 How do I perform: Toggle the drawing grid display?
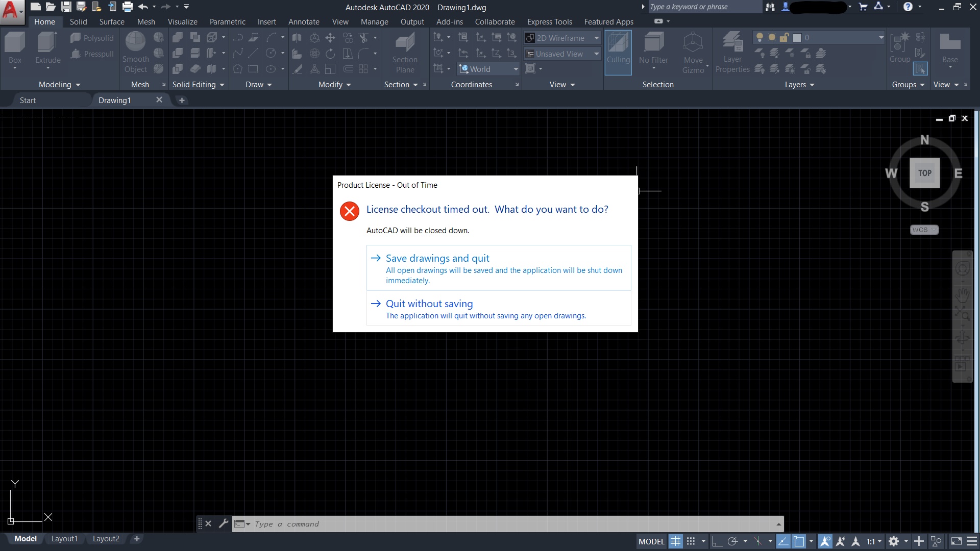675,541
